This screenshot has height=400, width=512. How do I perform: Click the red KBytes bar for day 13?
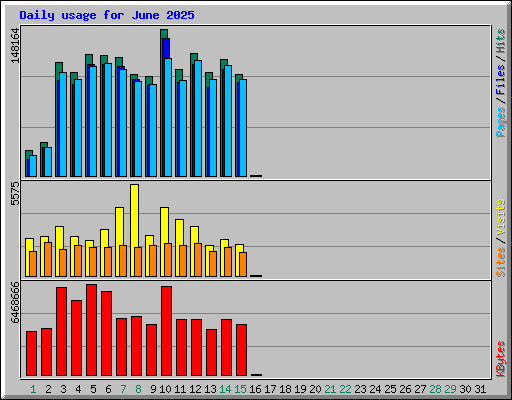[211, 352]
